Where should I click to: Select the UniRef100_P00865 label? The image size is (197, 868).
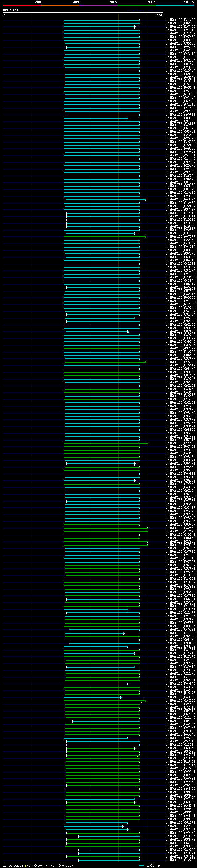tap(180, 230)
